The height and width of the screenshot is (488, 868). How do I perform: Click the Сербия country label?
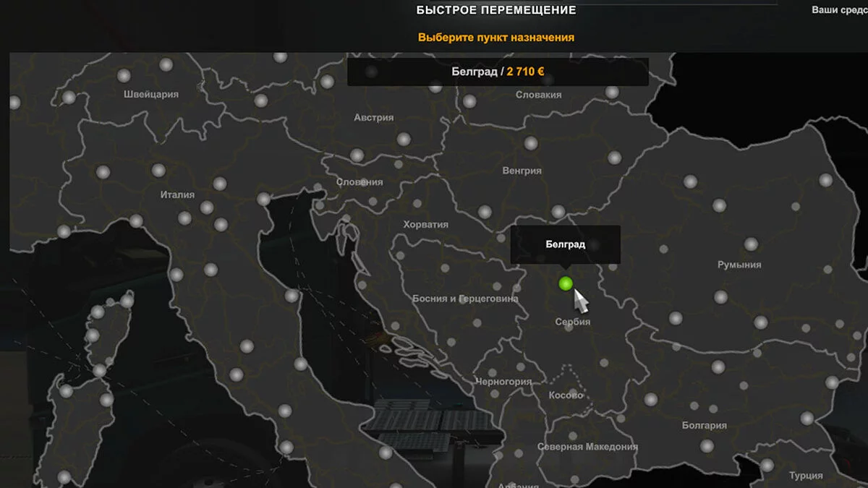(x=573, y=322)
